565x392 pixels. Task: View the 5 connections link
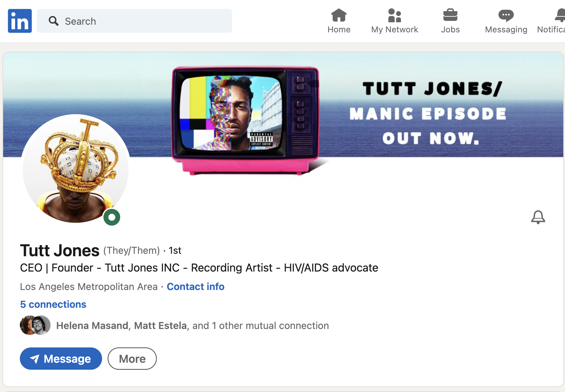[53, 304]
